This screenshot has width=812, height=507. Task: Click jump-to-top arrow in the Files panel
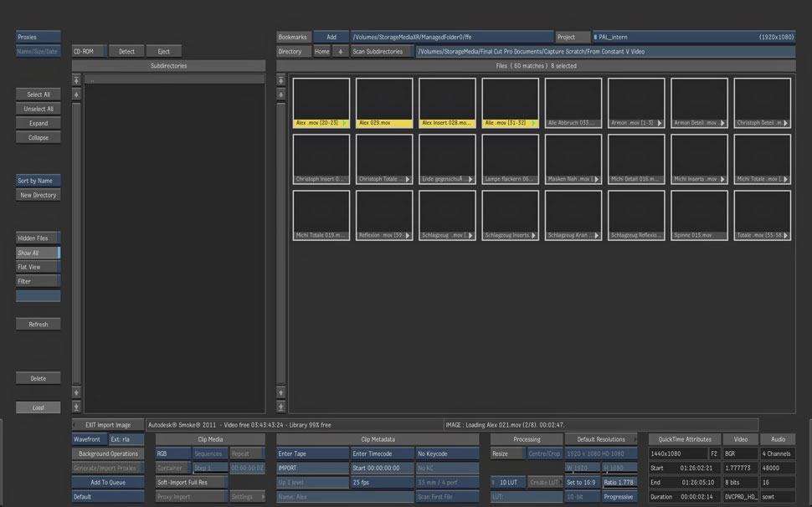click(x=281, y=80)
